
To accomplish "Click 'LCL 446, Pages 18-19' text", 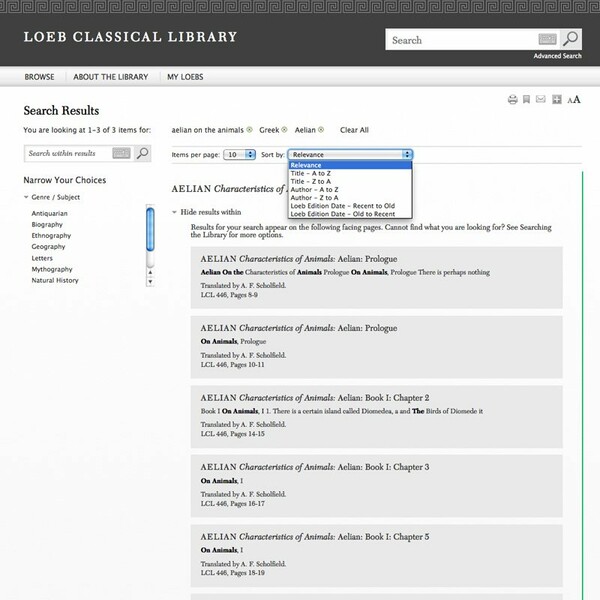I will 233,573.
